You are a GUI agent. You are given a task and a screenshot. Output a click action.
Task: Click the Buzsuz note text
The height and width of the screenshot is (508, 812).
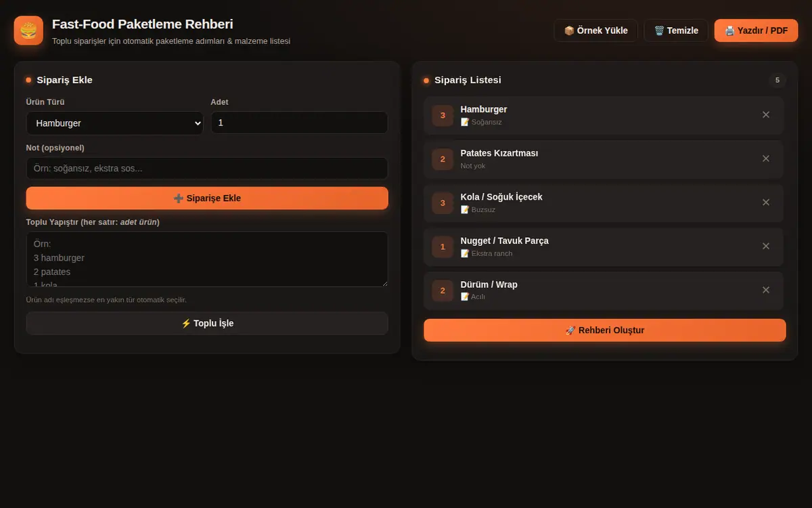tap(478, 209)
